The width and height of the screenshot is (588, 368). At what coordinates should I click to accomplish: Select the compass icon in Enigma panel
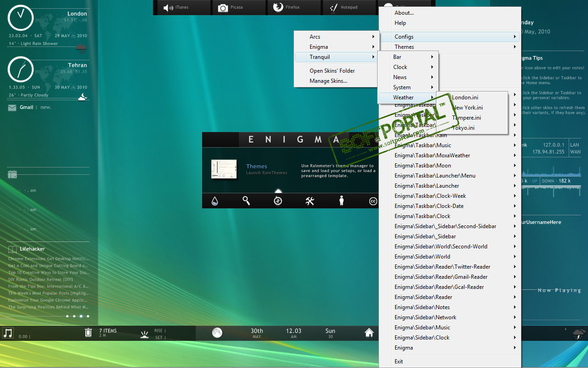coord(278,201)
